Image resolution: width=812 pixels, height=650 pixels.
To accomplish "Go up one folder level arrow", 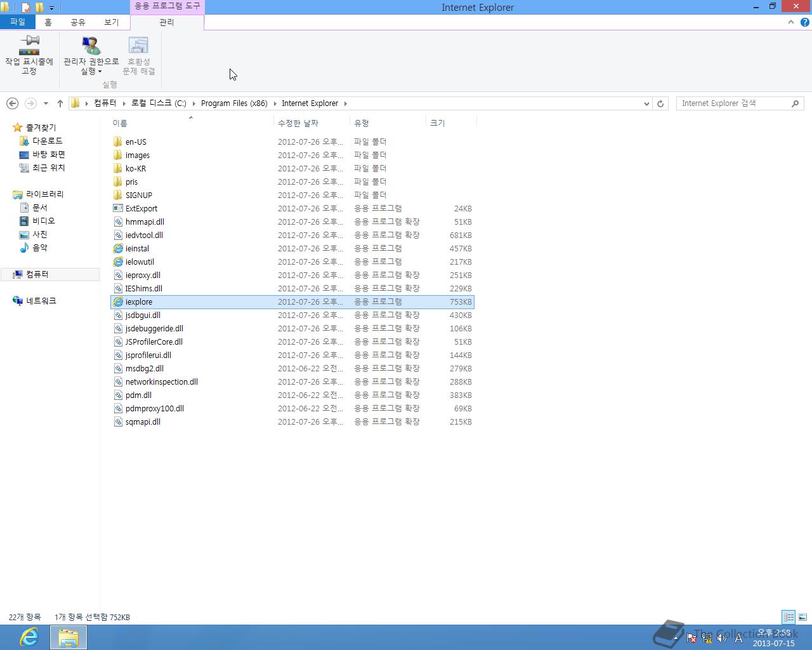I will [60, 103].
